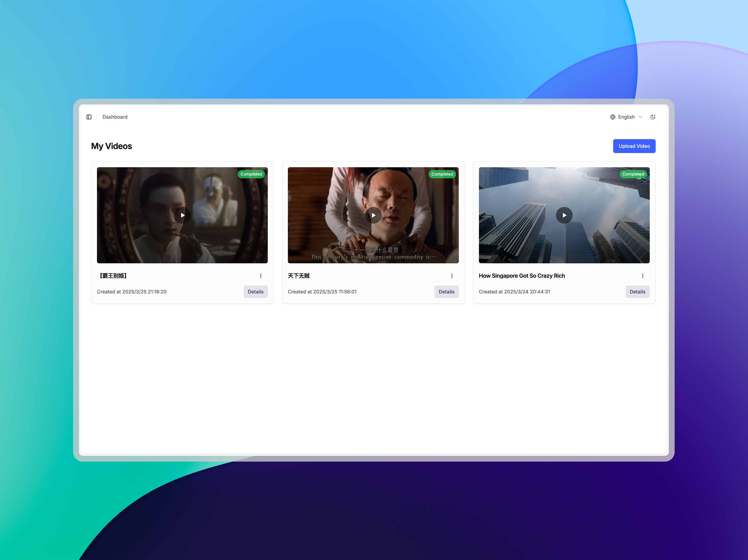Open more options for 霸王别姬
Screen dimensions: 748x560
(261, 276)
